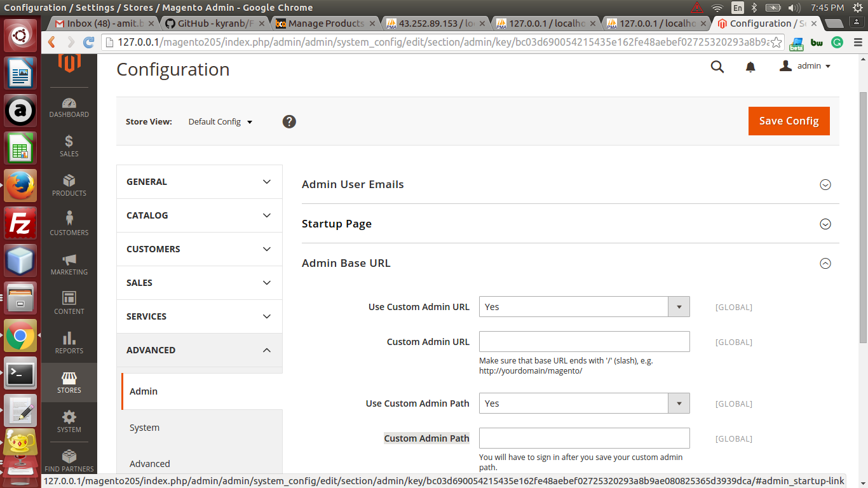Open the Content menu in Magento sidebar
This screenshot has height=488, width=868.
(x=69, y=303)
